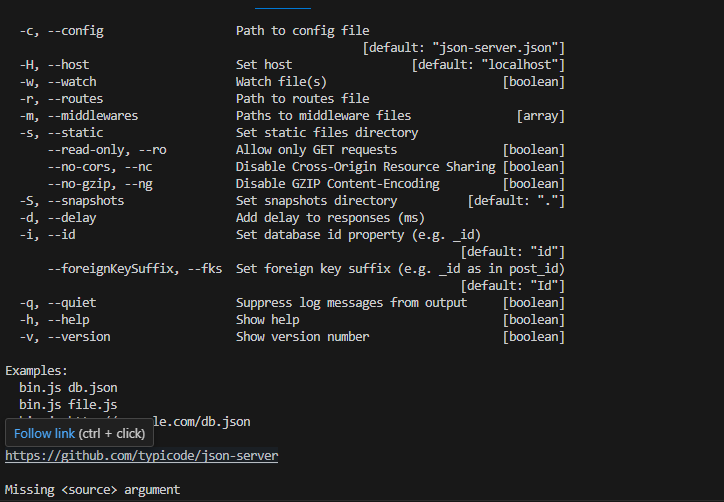724x502 pixels.
Task: Click the "--host" option text
Action: [x=68, y=65]
